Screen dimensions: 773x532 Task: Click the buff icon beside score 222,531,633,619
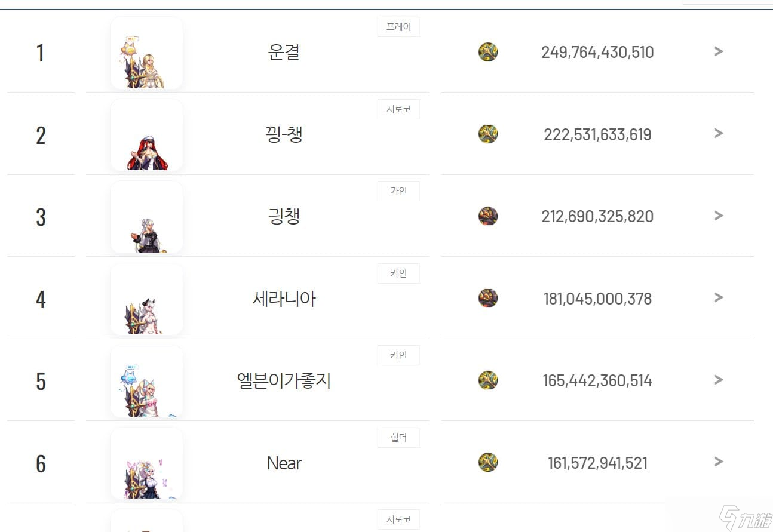point(488,134)
